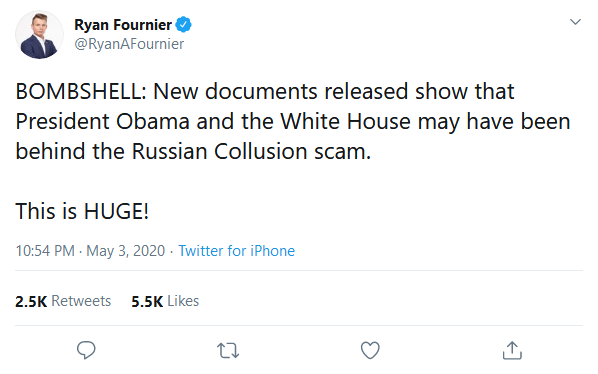Open the Ryan Fournier display name
This screenshot has width=598, height=374.
click(x=123, y=25)
